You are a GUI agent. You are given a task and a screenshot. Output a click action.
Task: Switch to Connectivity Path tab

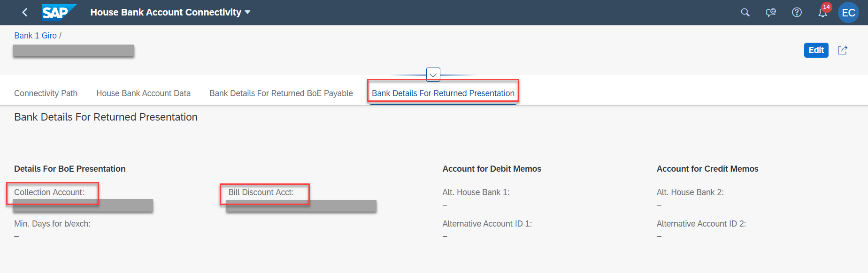click(x=46, y=93)
